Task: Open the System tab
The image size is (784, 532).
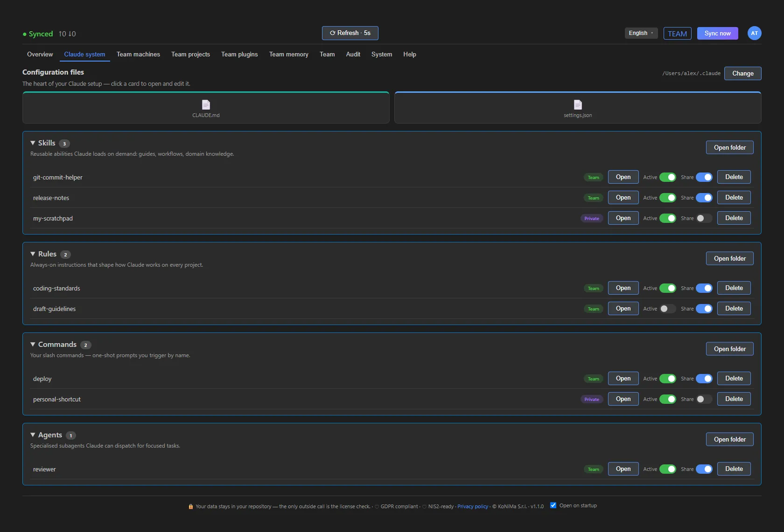Action: pyautogui.click(x=382, y=55)
